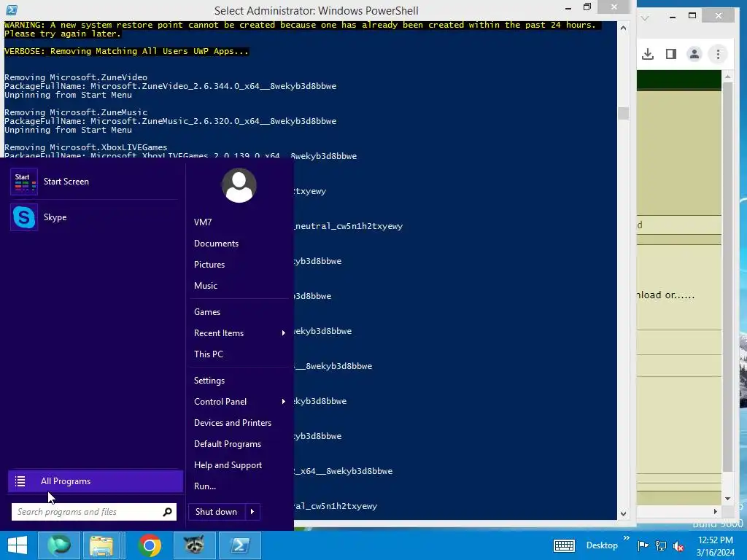This screenshot has width=747, height=560.
Task: Click the search magnifier icon
Action: click(x=167, y=512)
